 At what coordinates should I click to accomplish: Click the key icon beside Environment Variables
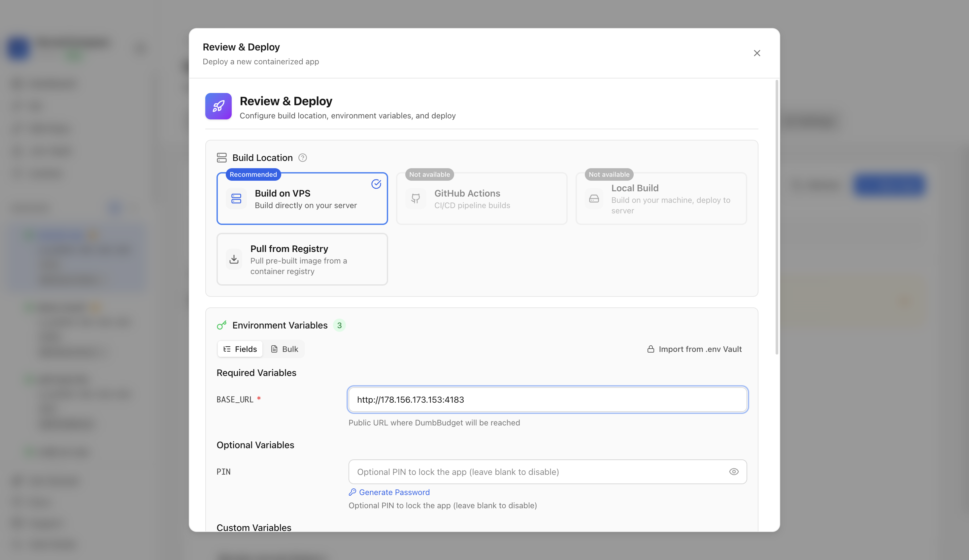coord(221,325)
